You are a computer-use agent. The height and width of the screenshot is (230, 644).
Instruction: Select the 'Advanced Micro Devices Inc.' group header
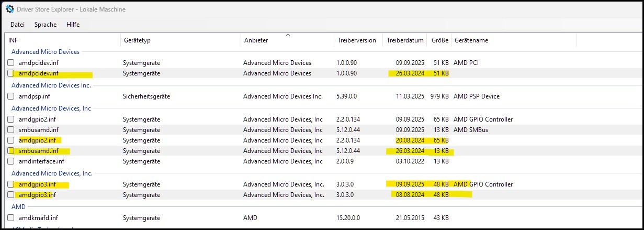coord(51,85)
